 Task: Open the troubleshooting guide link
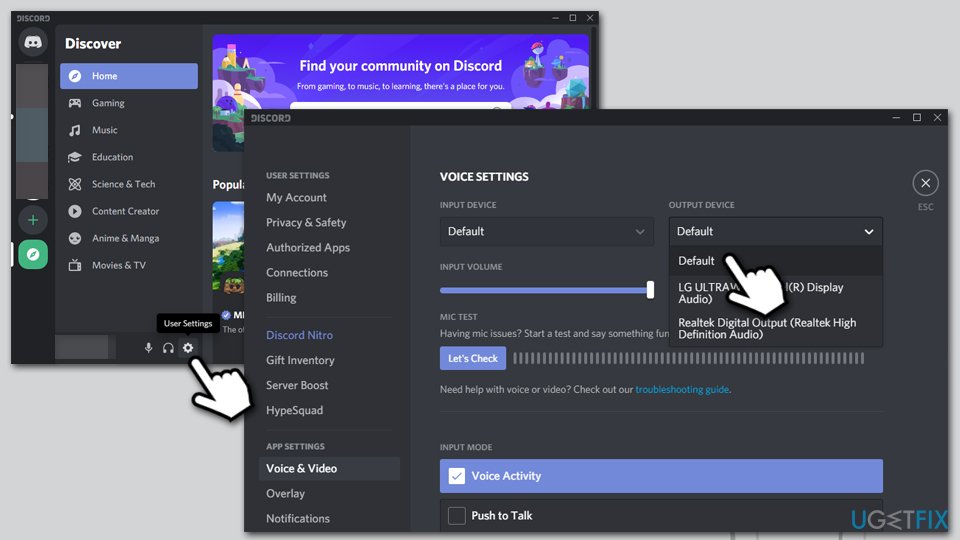point(682,389)
